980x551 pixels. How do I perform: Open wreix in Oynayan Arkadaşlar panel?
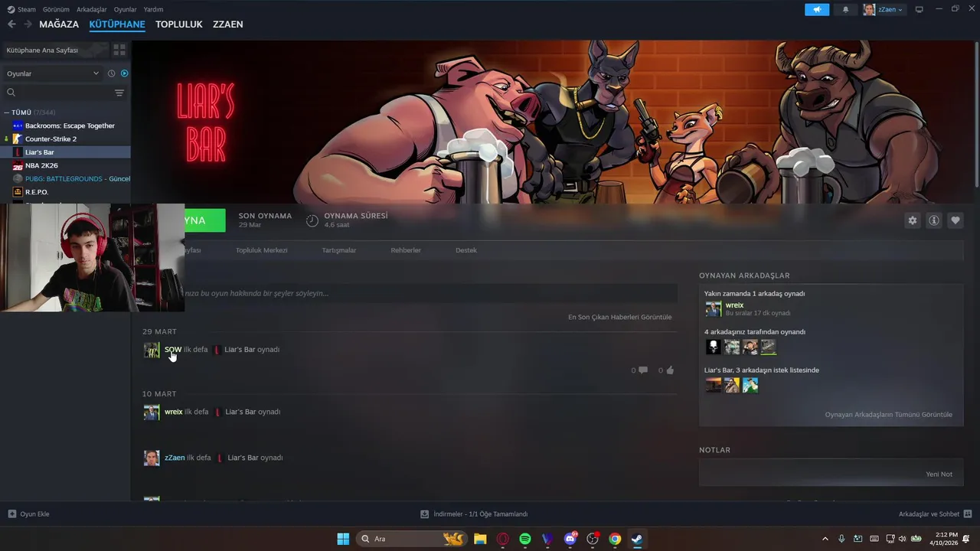[734, 305]
